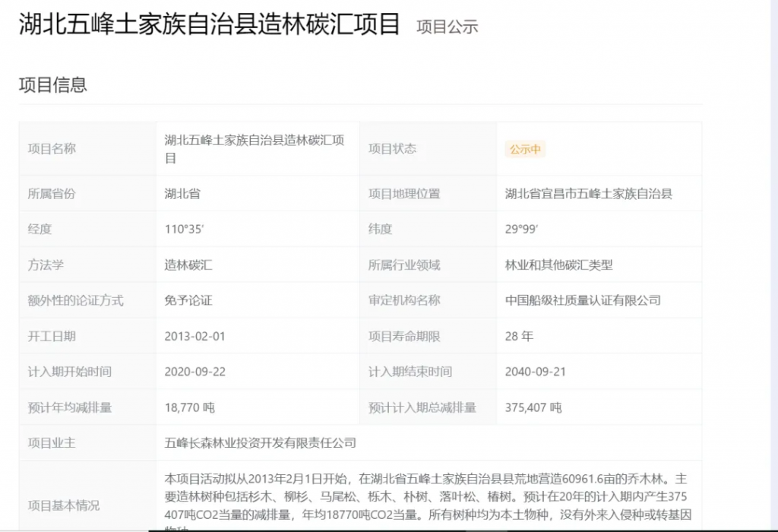The height and width of the screenshot is (532, 778).
Task: Select the start date 2013-02-01
Action: (x=194, y=336)
